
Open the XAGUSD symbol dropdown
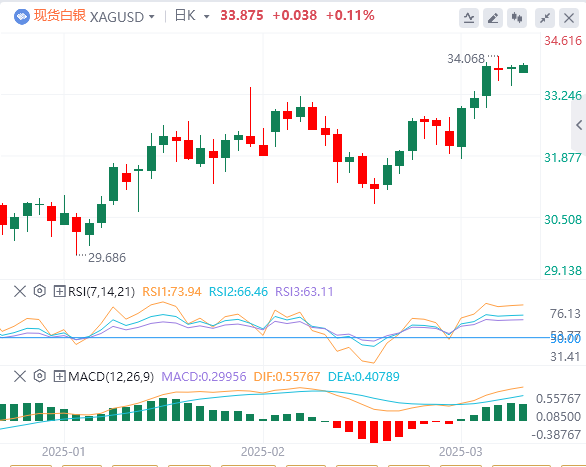tap(151, 17)
